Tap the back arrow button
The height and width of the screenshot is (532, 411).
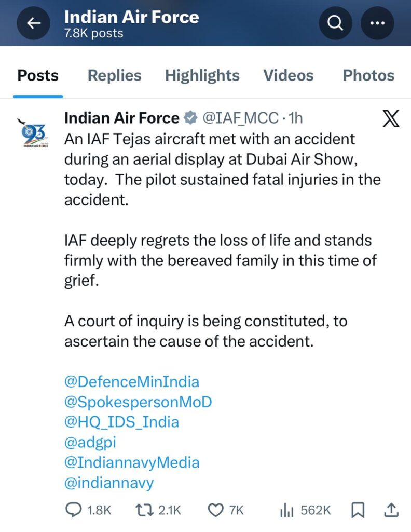click(x=34, y=23)
